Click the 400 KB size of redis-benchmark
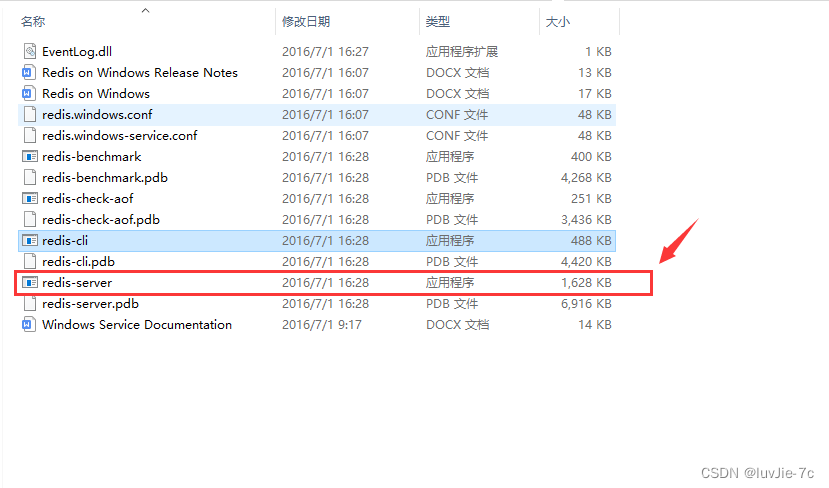829x488 pixels. pos(591,156)
